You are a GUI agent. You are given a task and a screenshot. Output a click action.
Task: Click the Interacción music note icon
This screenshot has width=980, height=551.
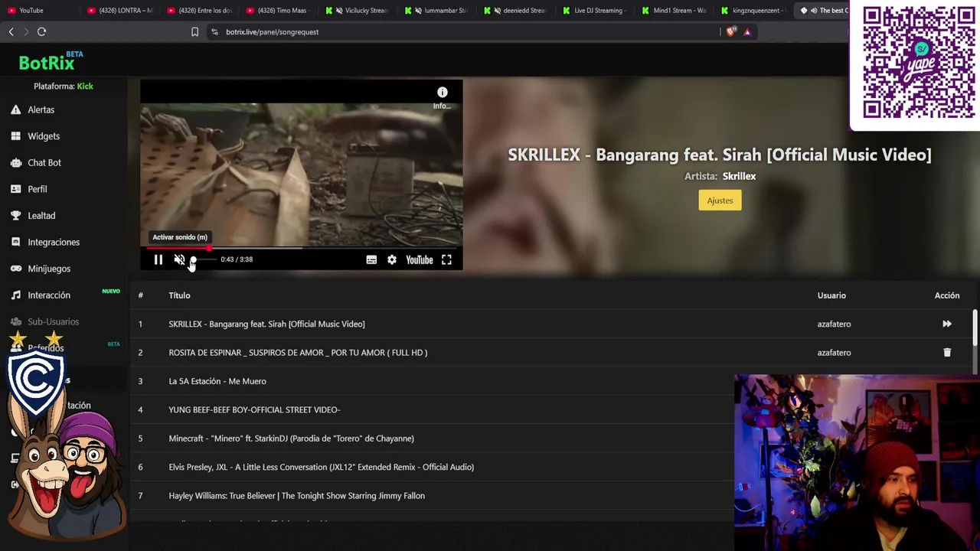coord(15,295)
